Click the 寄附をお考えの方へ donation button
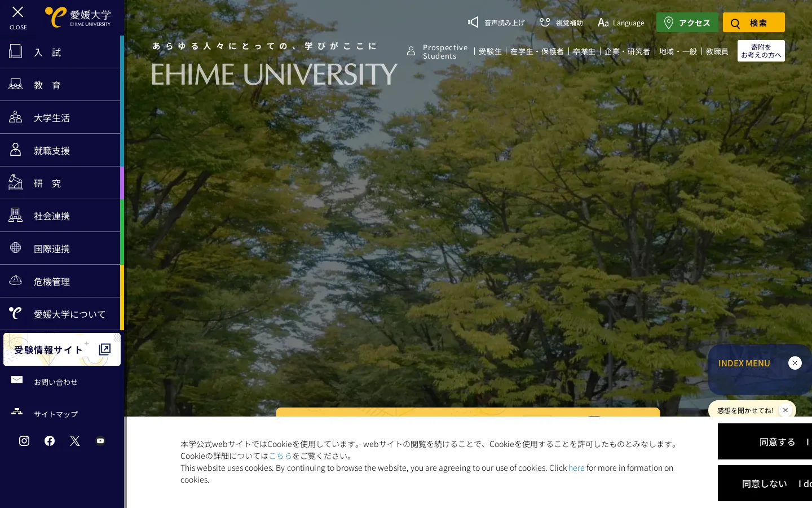The height and width of the screenshot is (508, 812). pyautogui.click(x=761, y=51)
